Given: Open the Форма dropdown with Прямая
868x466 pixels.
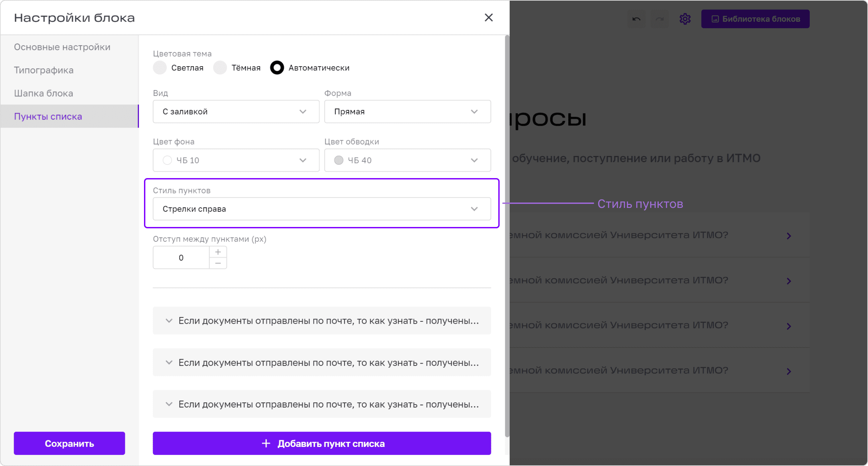Looking at the screenshot, I should click(x=408, y=111).
